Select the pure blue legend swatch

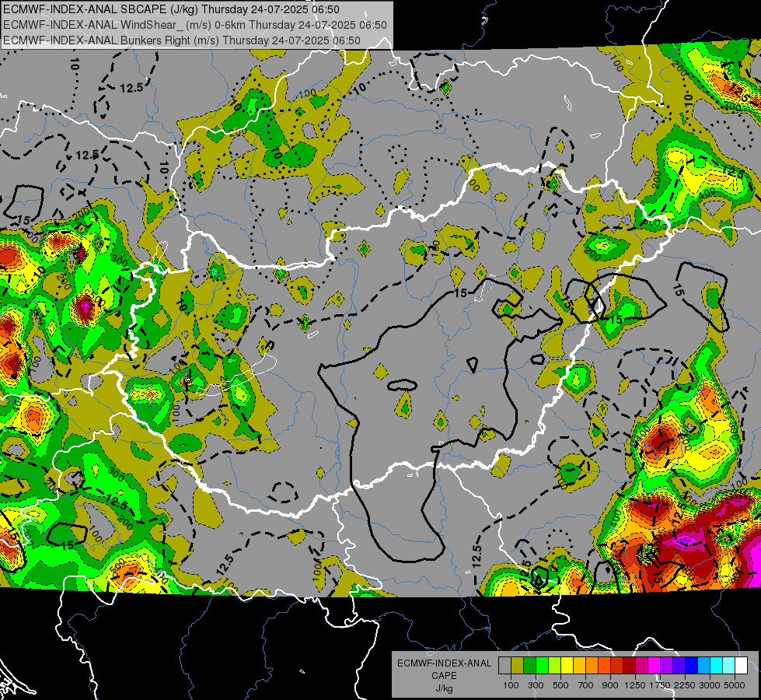(x=692, y=666)
